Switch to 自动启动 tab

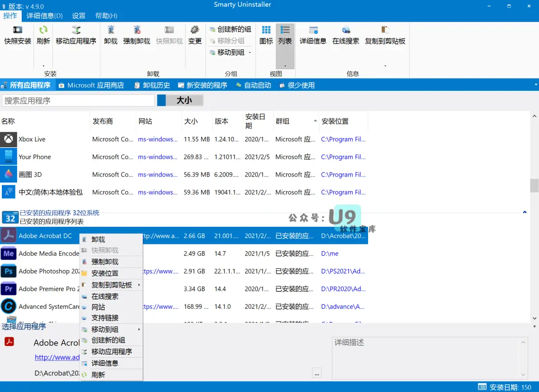tap(253, 85)
